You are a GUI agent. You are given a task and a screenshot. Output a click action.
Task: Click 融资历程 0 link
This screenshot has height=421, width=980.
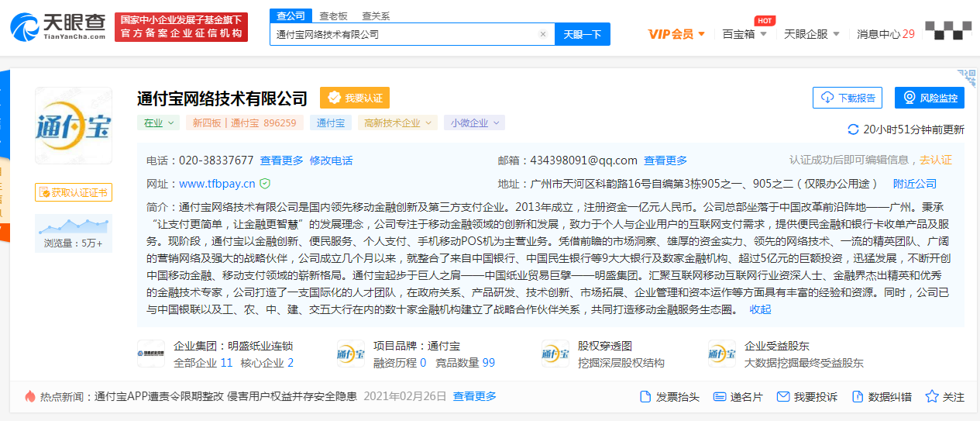[x=400, y=362]
